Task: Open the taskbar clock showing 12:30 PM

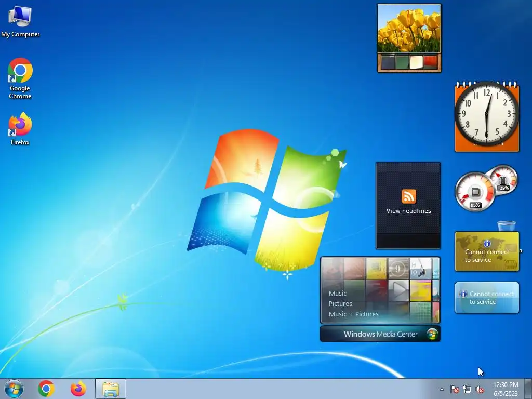Action: coord(506,389)
